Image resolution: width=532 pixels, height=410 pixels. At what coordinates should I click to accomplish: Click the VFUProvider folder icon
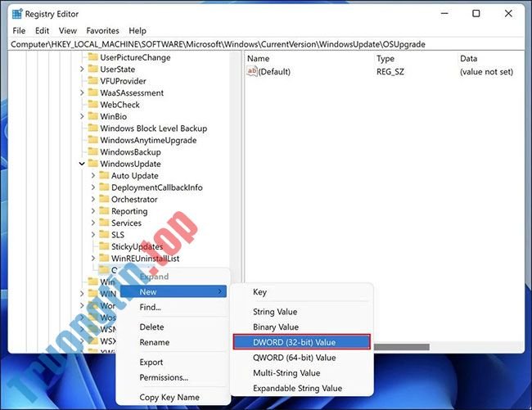coord(93,81)
